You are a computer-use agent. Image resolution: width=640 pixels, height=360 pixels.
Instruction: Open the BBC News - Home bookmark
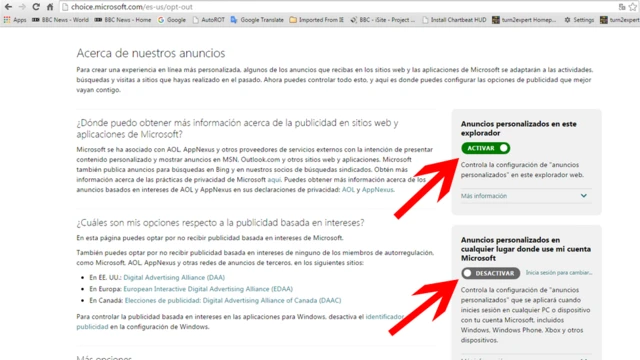click(x=123, y=20)
